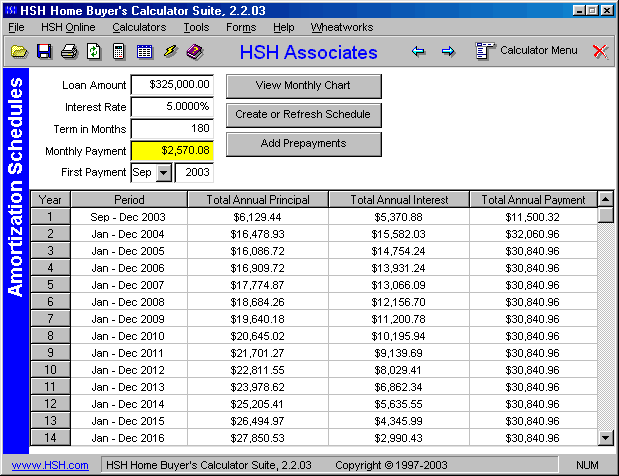Open the Wheatworks menu
619x476 pixels.
(341, 27)
